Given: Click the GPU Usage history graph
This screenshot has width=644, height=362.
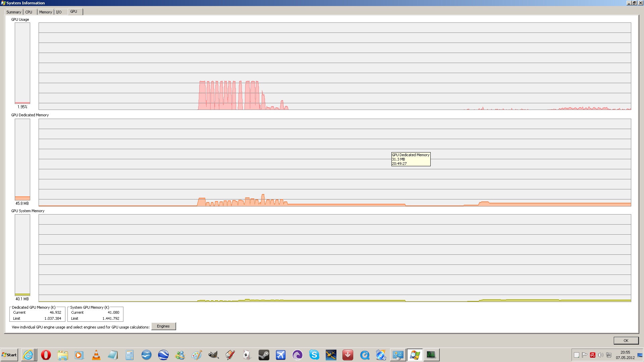Looking at the screenshot, I should click(334, 66).
